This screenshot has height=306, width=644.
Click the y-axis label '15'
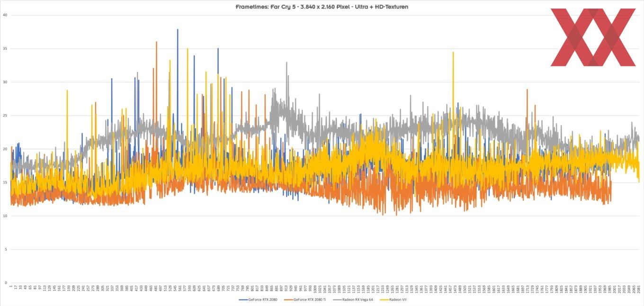(x=5, y=182)
